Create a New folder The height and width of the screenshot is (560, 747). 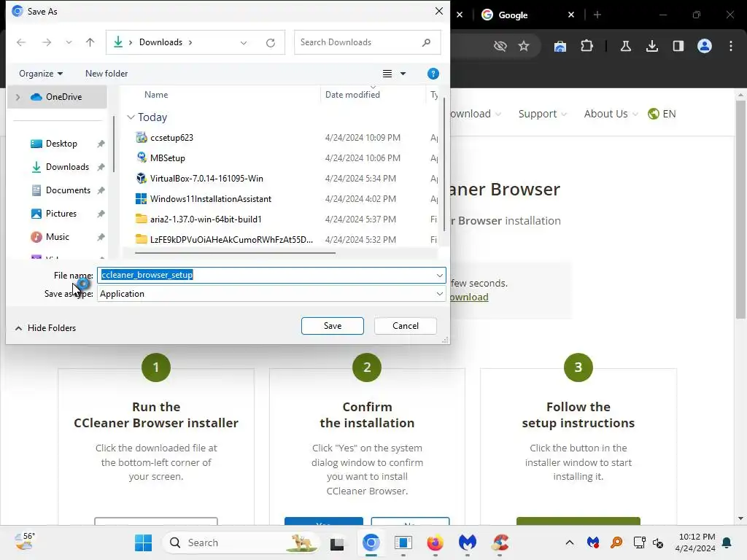pos(107,74)
